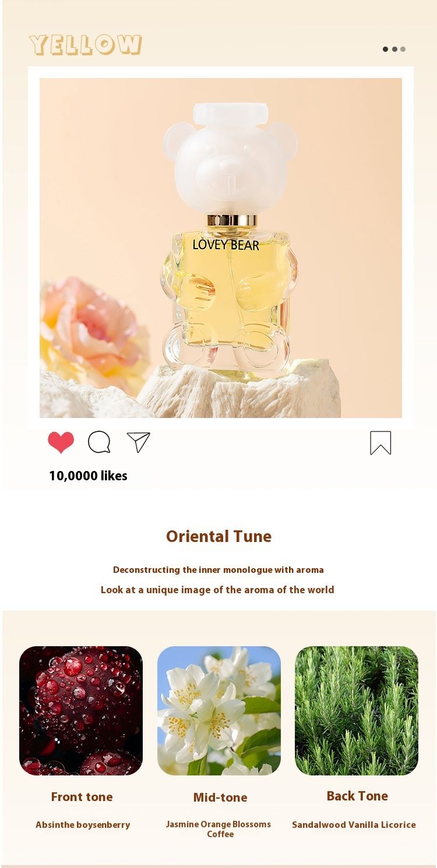The height and width of the screenshot is (868, 437).
Task: Click Jasmine Orange Blossoms Coffee text
Action: click(218, 829)
